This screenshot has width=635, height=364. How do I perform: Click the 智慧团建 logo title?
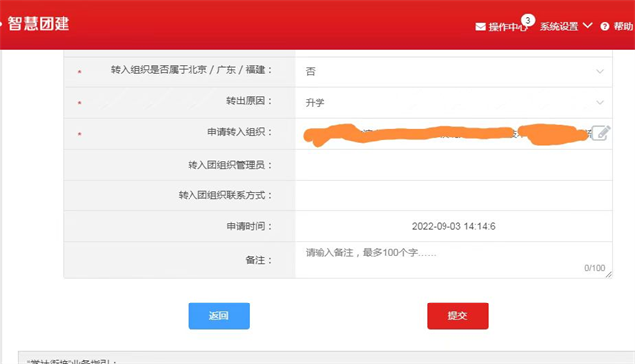39,23
